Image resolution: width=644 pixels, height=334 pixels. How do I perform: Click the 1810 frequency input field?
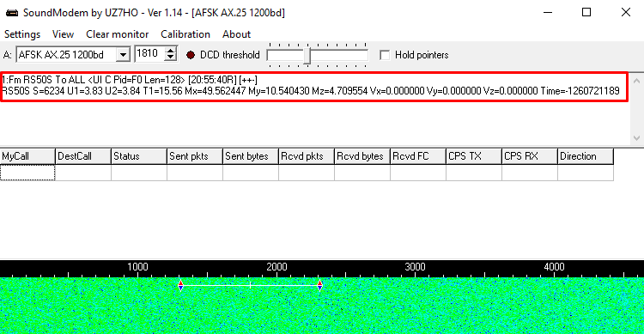pyautogui.click(x=149, y=54)
